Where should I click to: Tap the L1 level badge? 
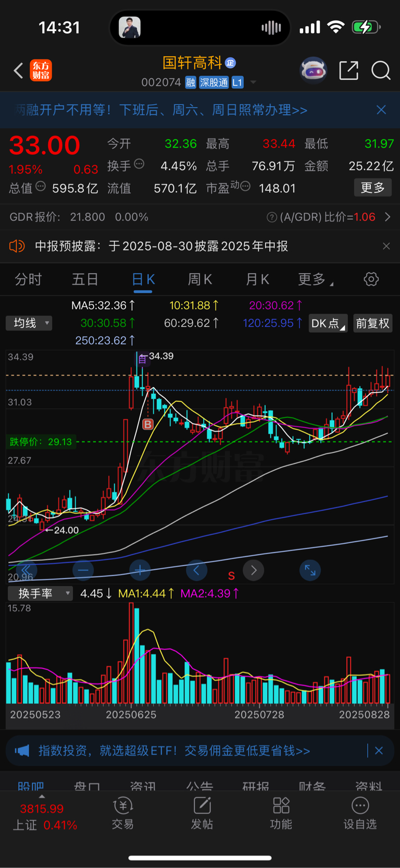(x=238, y=82)
